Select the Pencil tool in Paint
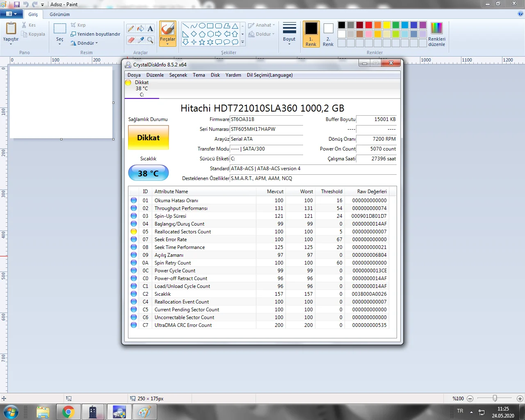This screenshot has width=525, height=420. point(131,29)
